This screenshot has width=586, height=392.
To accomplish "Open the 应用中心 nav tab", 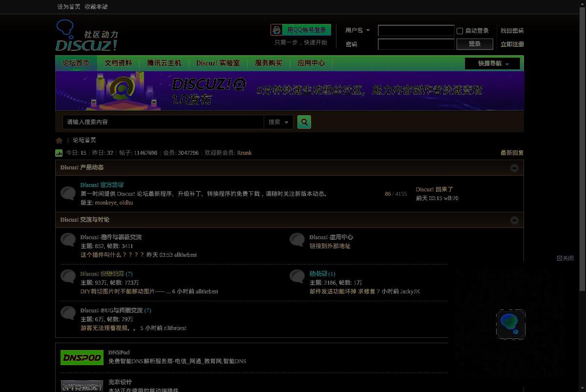I will click(x=311, y=63).
